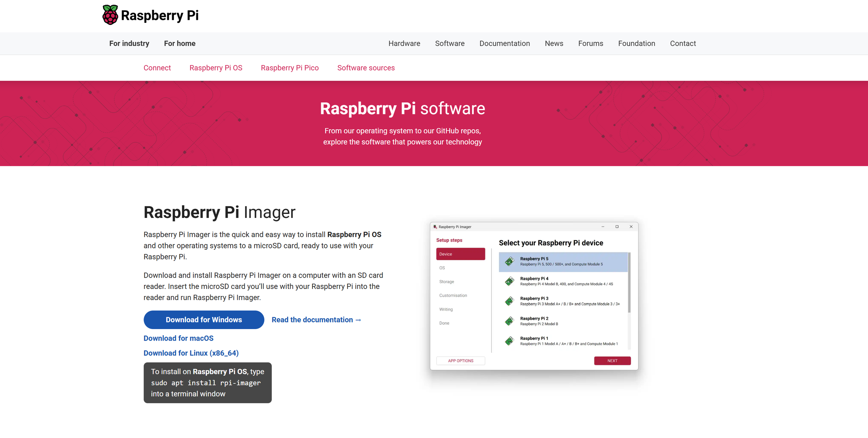This screenshot has width=868, height=438.
Task: Click the 'Raspberry Pi software' banner heading
Action: coord(403,109)
